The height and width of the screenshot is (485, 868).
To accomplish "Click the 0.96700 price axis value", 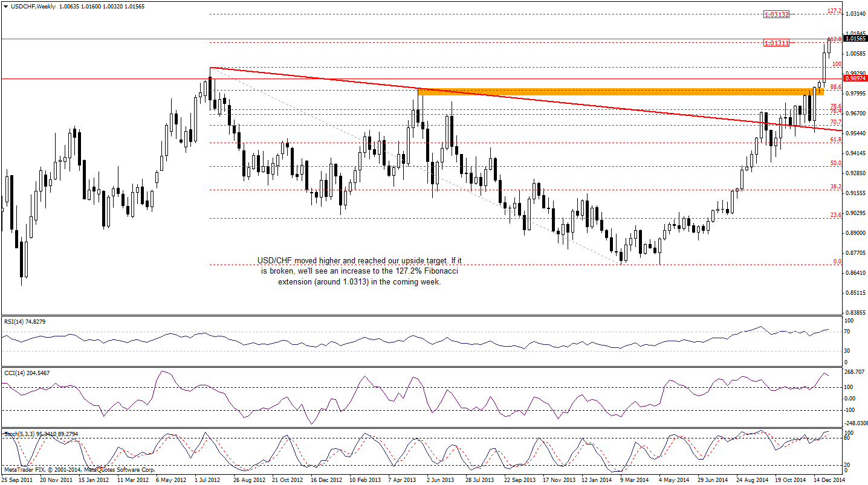I will click(x=855, y=113).
